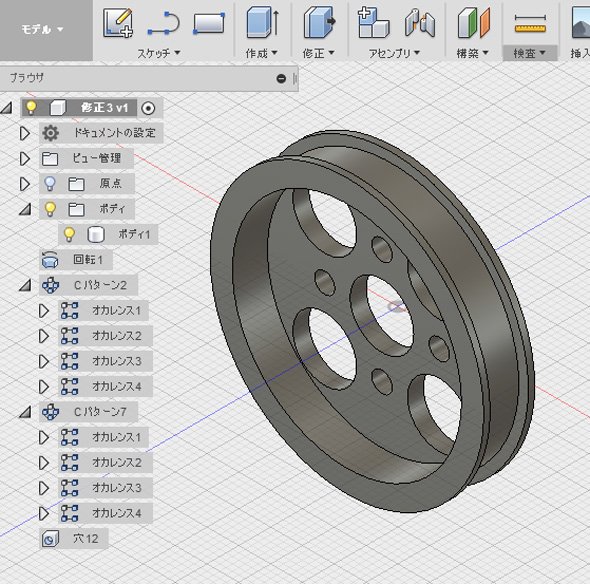Click the Create Sketch icon
Image resolution: width=590 pixels, height=584 pixels.
(x=118, y=23)
